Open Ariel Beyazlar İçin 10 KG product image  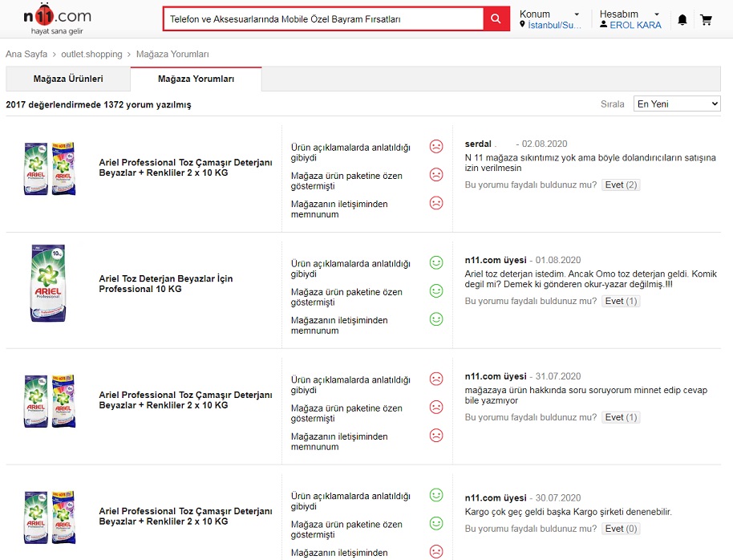point(48,283)
